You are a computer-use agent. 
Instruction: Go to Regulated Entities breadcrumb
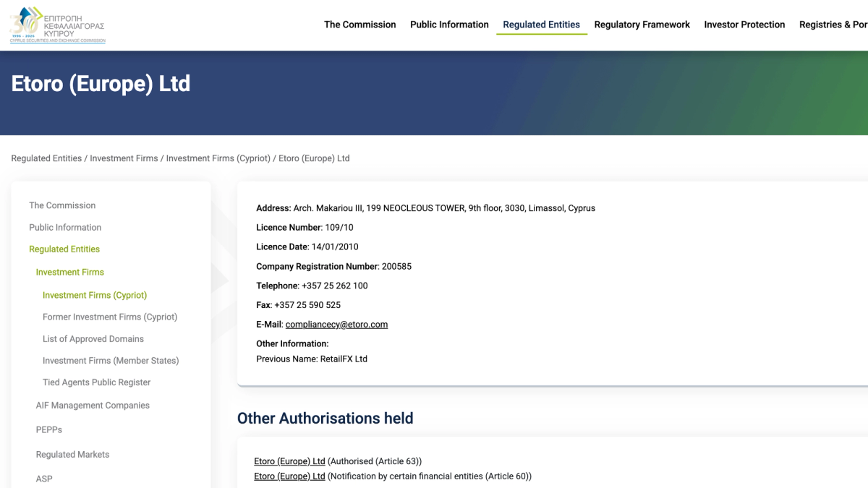[46, 158]
